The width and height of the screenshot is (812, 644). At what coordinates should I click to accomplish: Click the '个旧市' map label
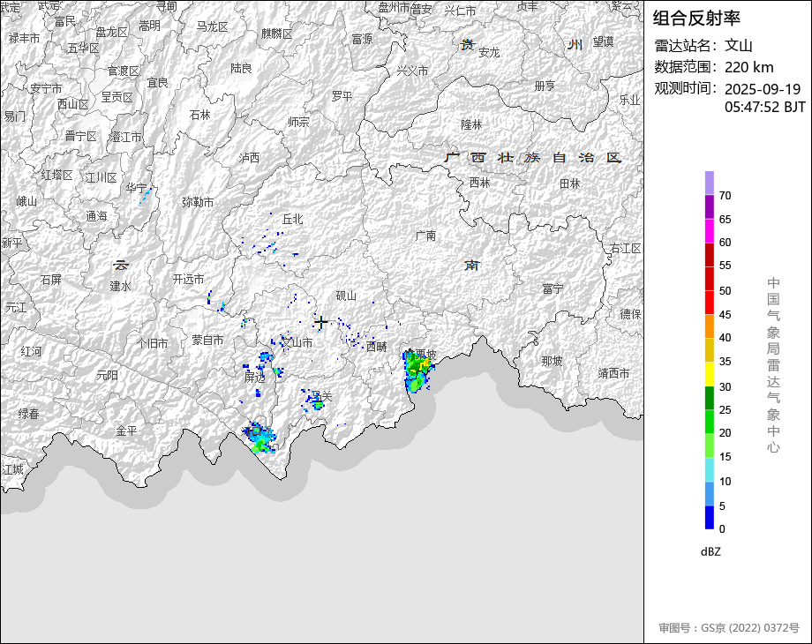click(152, 343)
